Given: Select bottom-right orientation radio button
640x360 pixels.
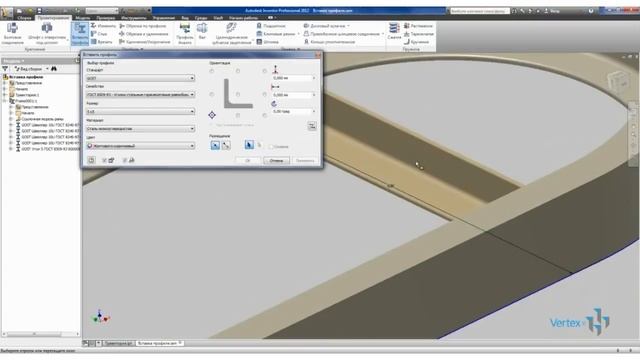Looking at the screenshot, I should click(264, 116).
